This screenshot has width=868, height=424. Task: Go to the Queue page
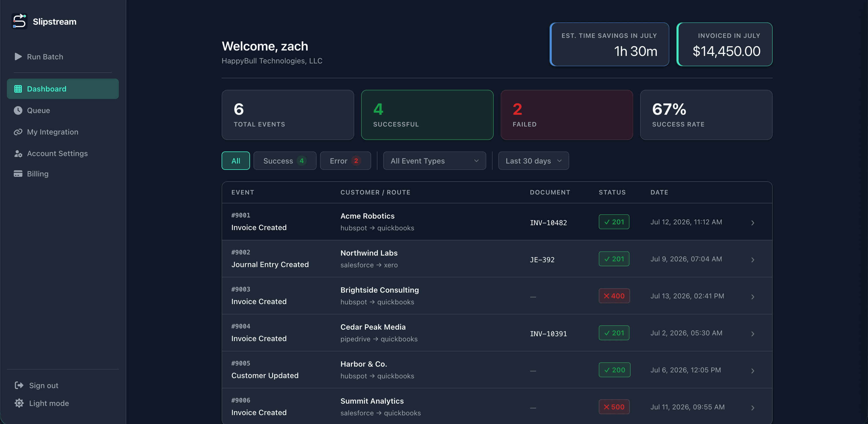click(x=63, y=110)
